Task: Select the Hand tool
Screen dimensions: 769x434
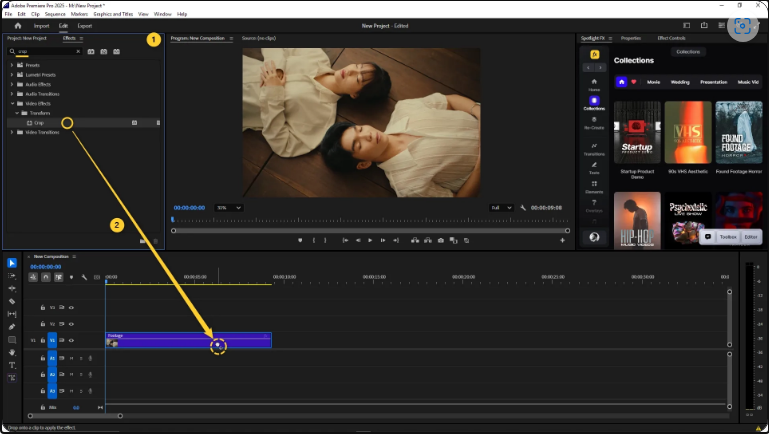Action: 12,353
